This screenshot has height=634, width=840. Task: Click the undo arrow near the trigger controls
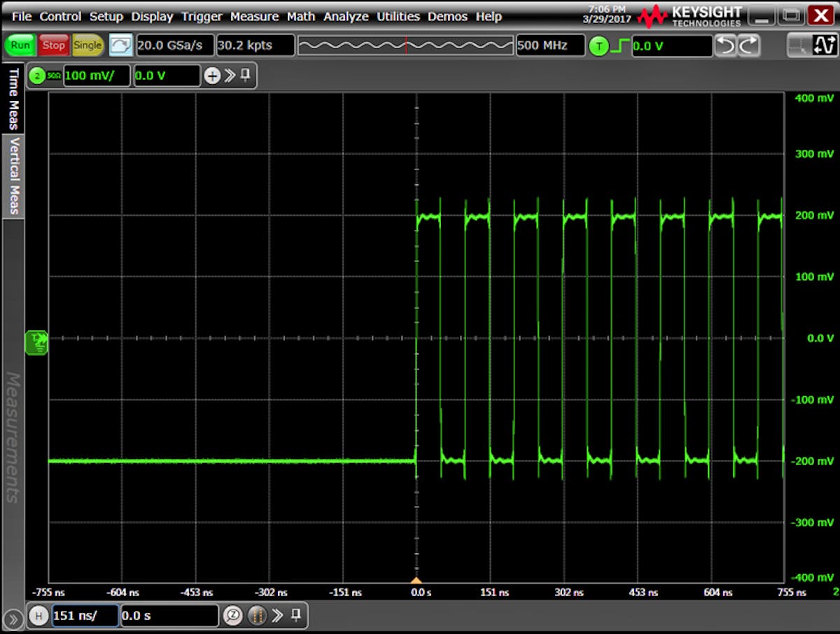[728, 44]
